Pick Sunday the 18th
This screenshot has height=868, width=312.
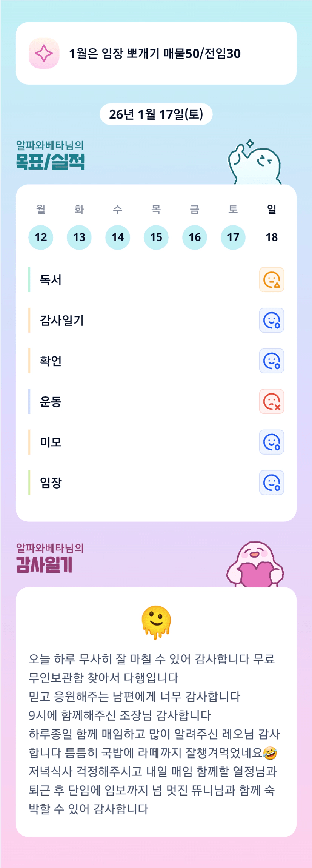tap(272, 237)
